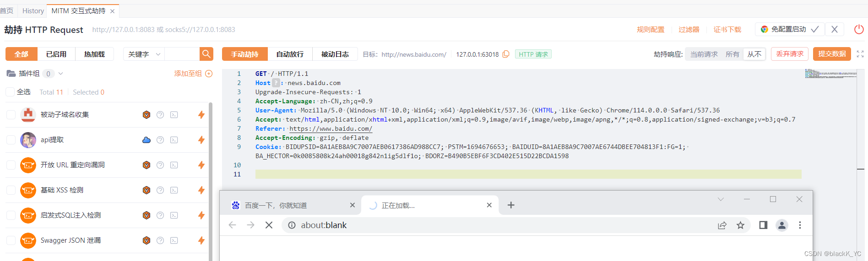Close the MITM 交互式劫持 tab

[x=112, y=11]
